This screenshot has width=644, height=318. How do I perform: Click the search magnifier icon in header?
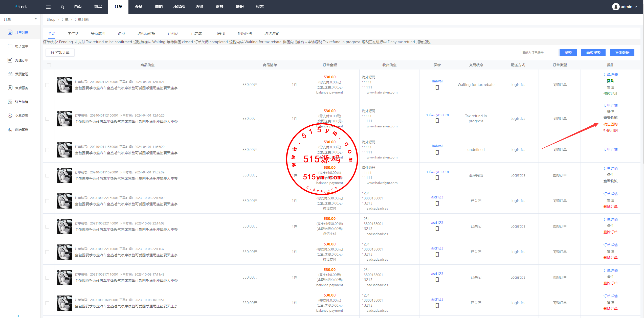[x=62, y=7]
